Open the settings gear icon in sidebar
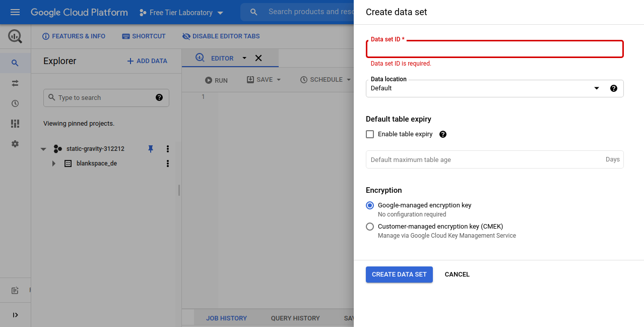 coord(15,144)
